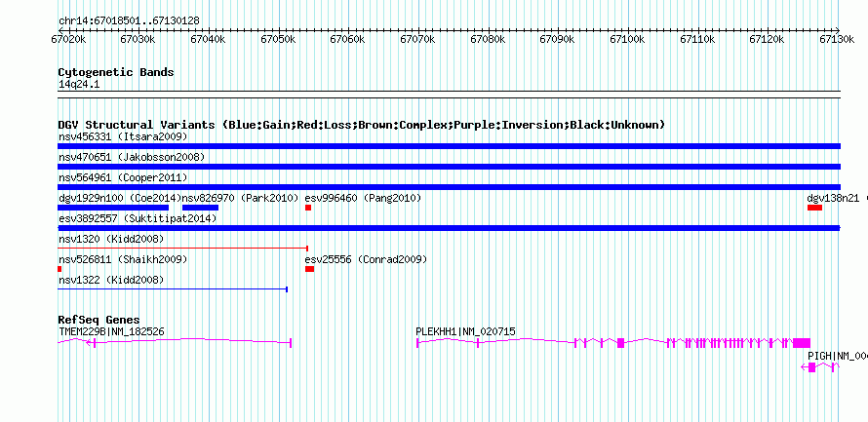
Task: Click the TMEM229B|NM_182526 label
Action: coord(111,331)
